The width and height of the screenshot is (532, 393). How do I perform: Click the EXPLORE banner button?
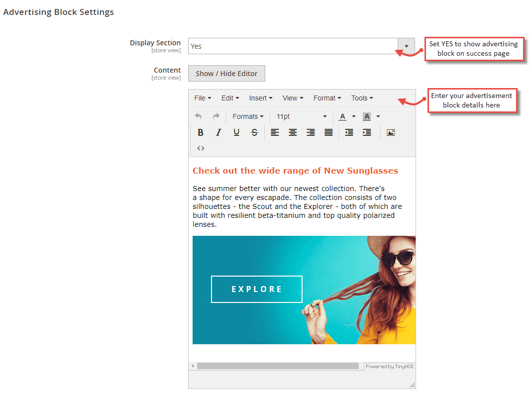[x=256, y=289]
